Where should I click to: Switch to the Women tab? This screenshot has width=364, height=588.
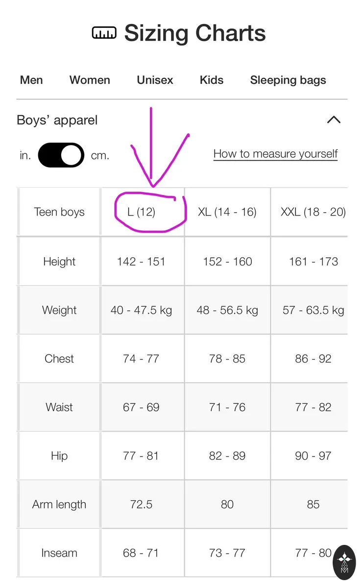90,80
